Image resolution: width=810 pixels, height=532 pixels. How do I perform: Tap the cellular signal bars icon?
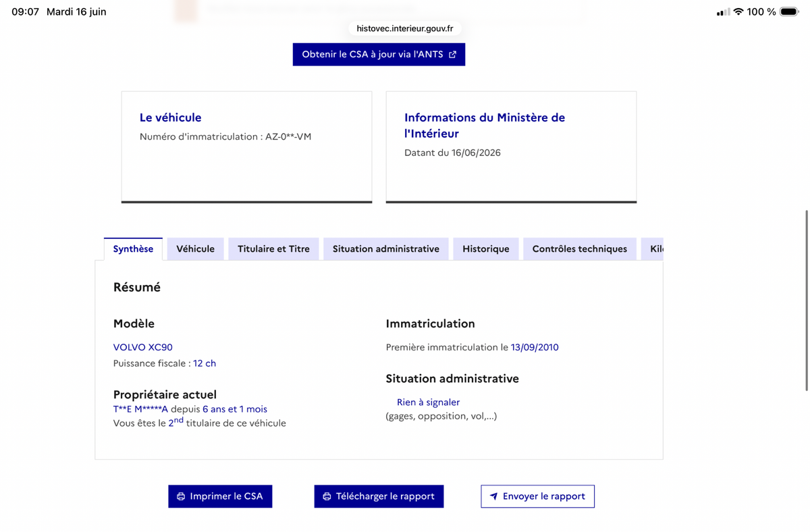[723, 11]
